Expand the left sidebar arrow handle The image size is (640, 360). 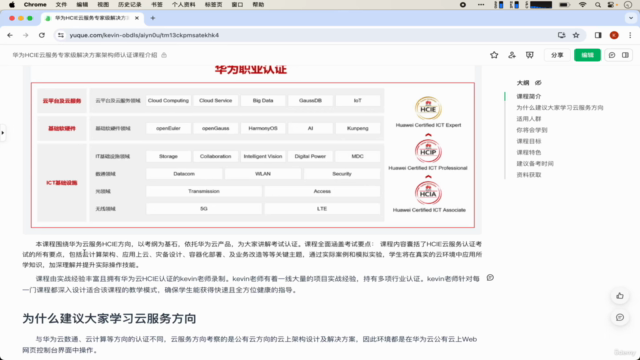coord(3,133)
